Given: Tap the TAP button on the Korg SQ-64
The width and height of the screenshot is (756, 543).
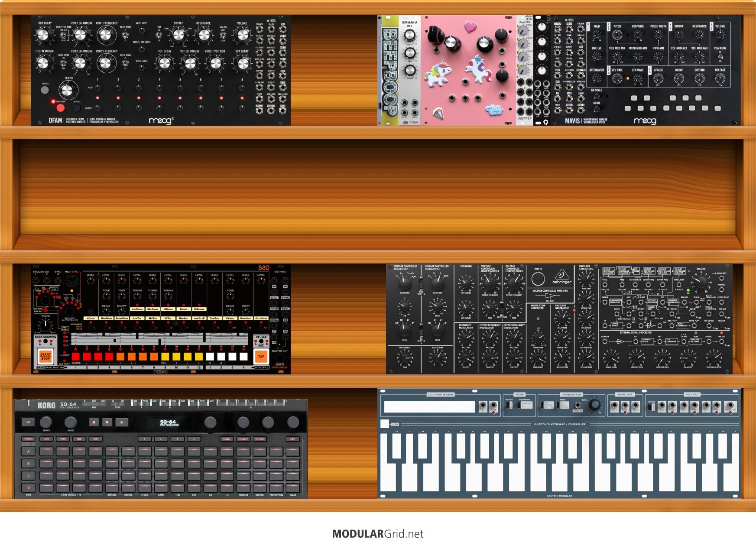Looking at the screenshot, I should pyautogui.click(x=29, y=422).
